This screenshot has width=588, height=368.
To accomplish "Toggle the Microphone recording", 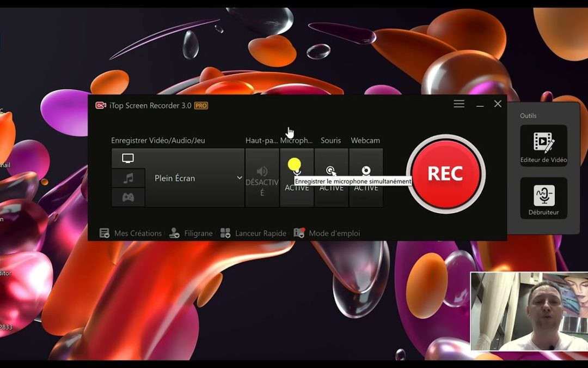I will tap(297, 178).
